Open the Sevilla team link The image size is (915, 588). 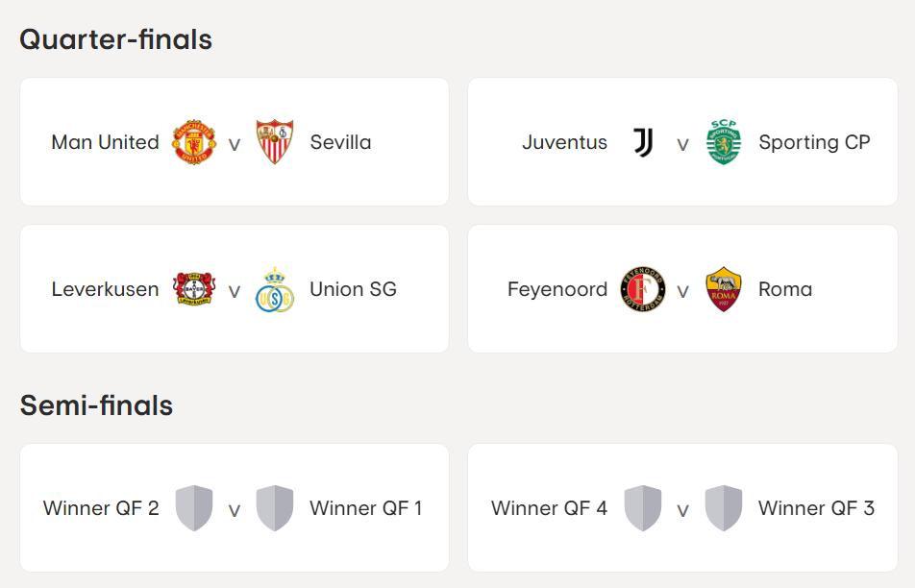pos(340,142)
